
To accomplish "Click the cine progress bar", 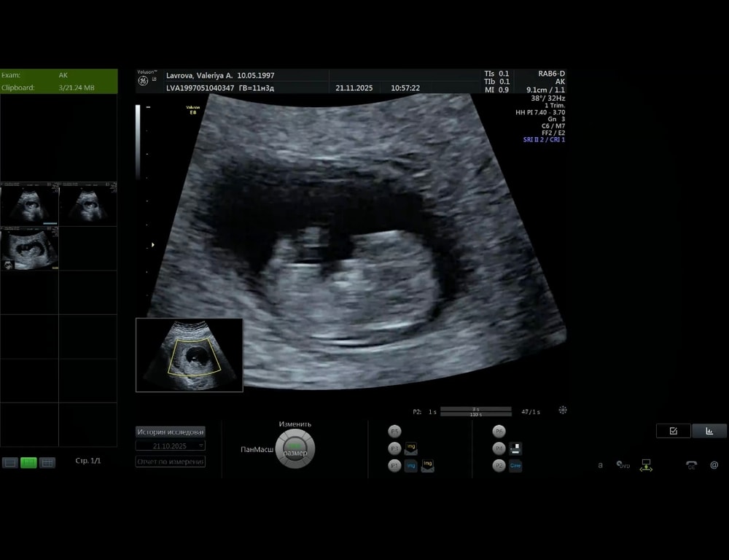I will click(x=475, y=411).
